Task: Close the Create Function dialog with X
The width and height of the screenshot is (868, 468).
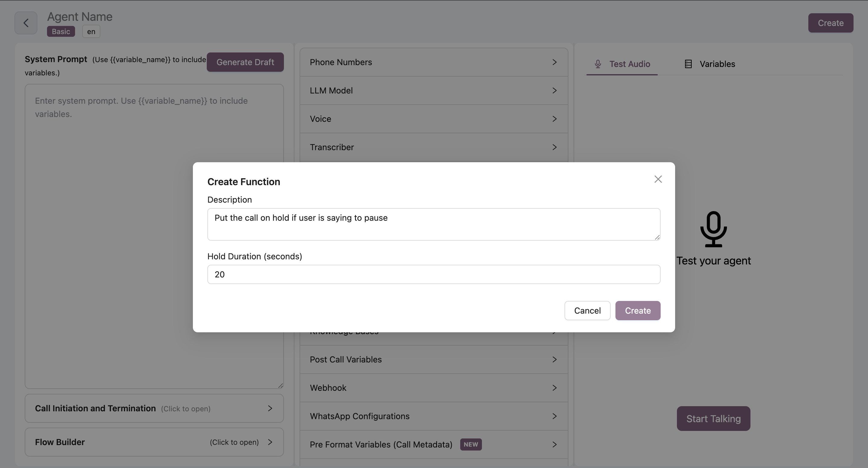Action: [658, 179]
